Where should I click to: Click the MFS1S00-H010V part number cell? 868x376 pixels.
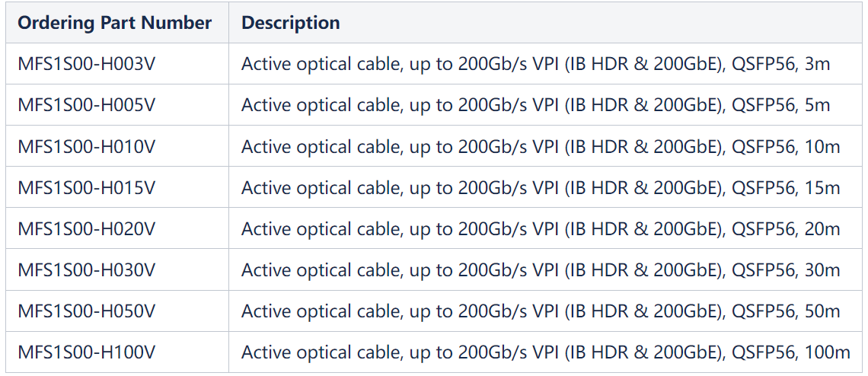[87, 146]
